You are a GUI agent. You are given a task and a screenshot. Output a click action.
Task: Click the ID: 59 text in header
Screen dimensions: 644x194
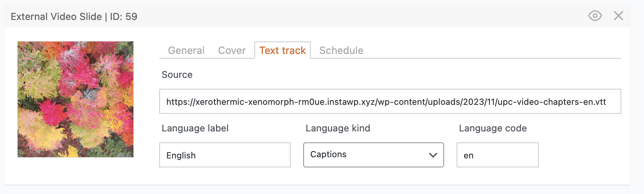coord(124,17)
